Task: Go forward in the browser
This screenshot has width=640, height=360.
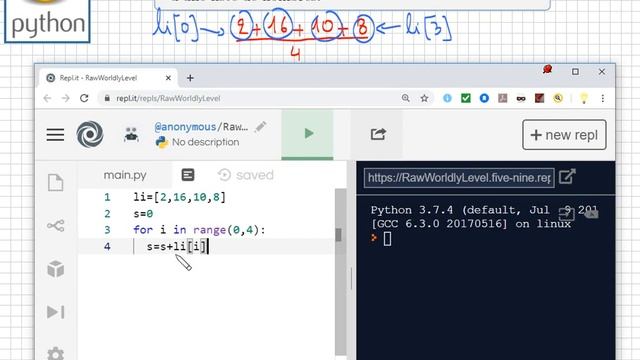Action: point(66,98)
